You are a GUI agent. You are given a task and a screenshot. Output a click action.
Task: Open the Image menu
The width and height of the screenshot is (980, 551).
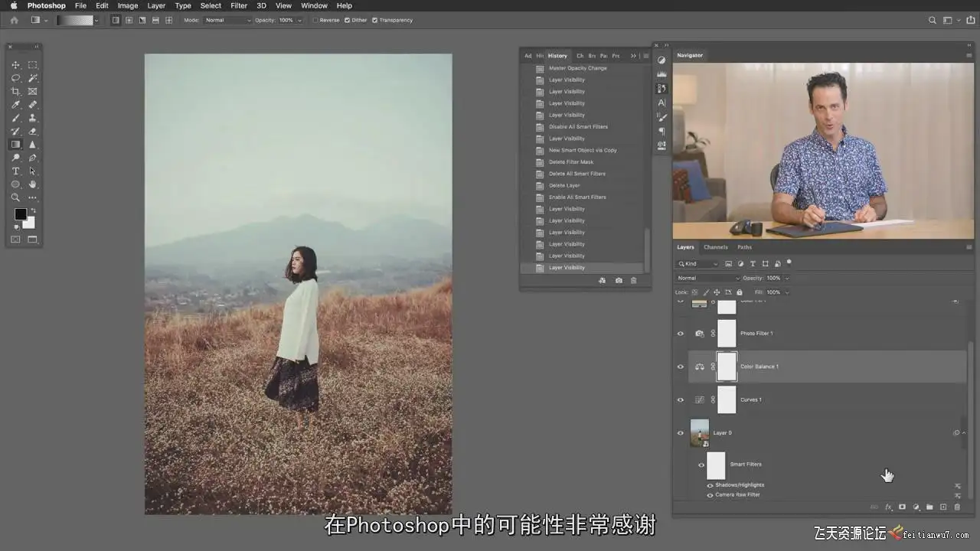(x=128, y=5)
